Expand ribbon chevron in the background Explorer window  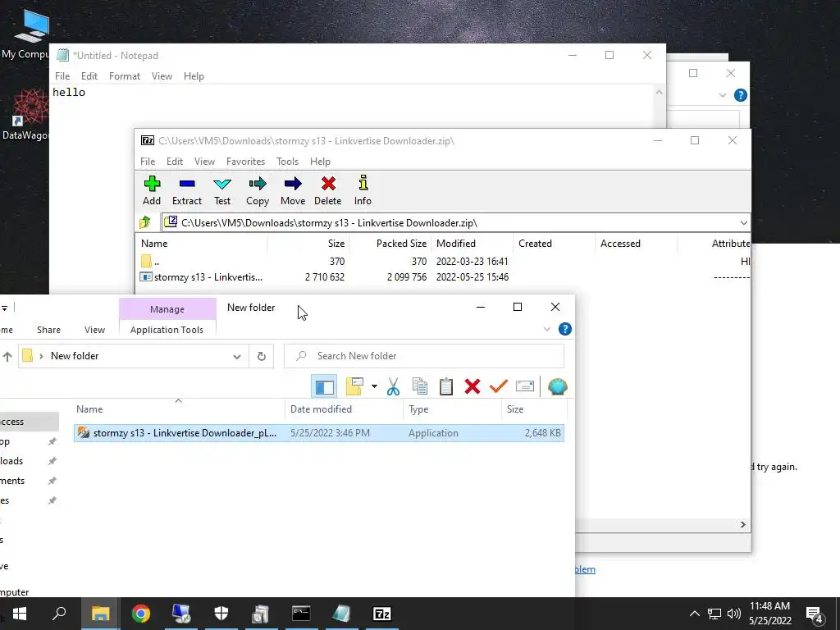(x=722, y=95)
